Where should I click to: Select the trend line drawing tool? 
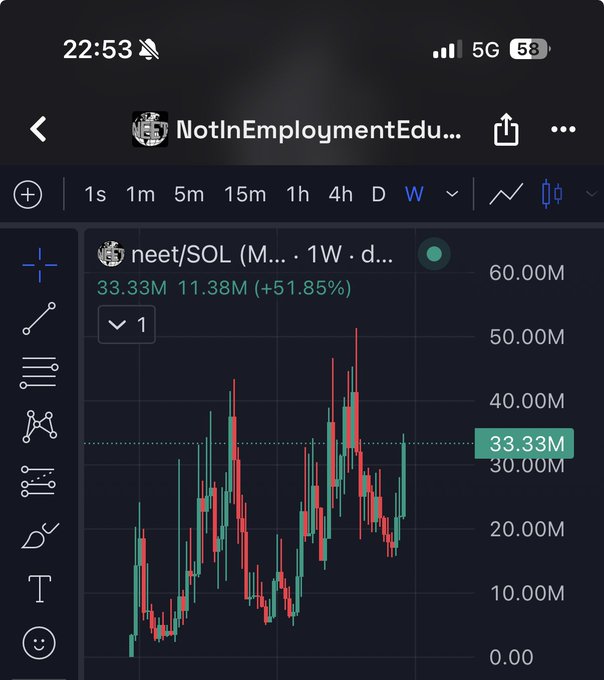39,319
